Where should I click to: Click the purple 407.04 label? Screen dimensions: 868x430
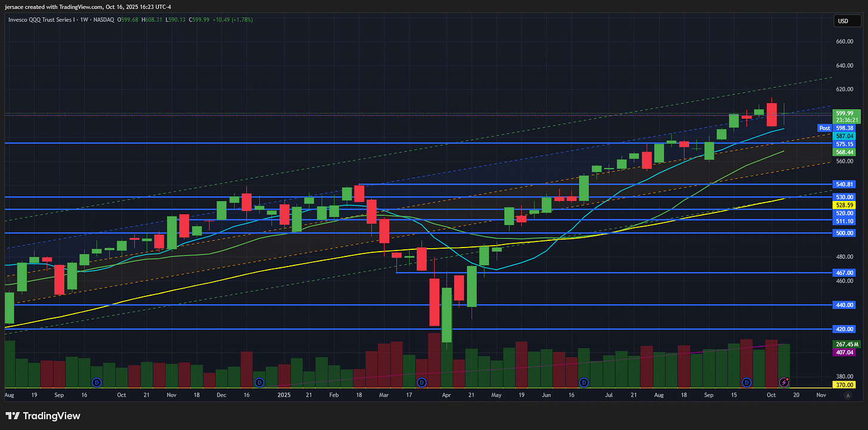(x=845, y=352)
